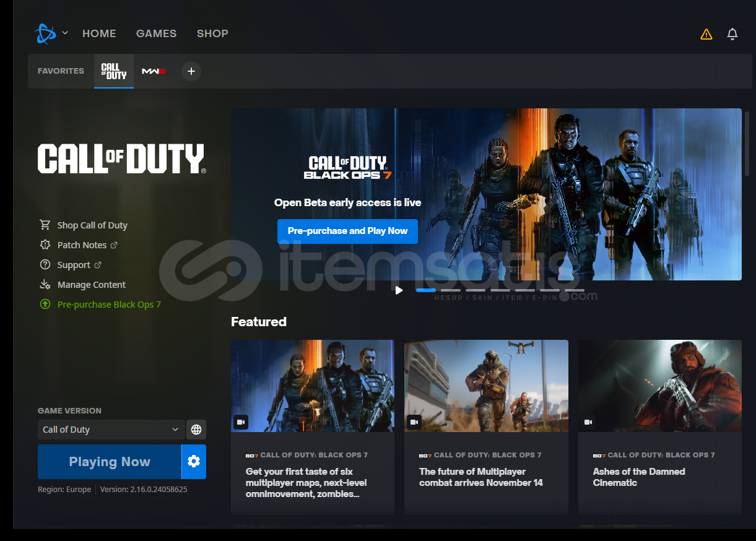Image resolution: width=756 pixels, height=541 pixels.
Task: Open Manage Content
Action: [x=92, y=285]
